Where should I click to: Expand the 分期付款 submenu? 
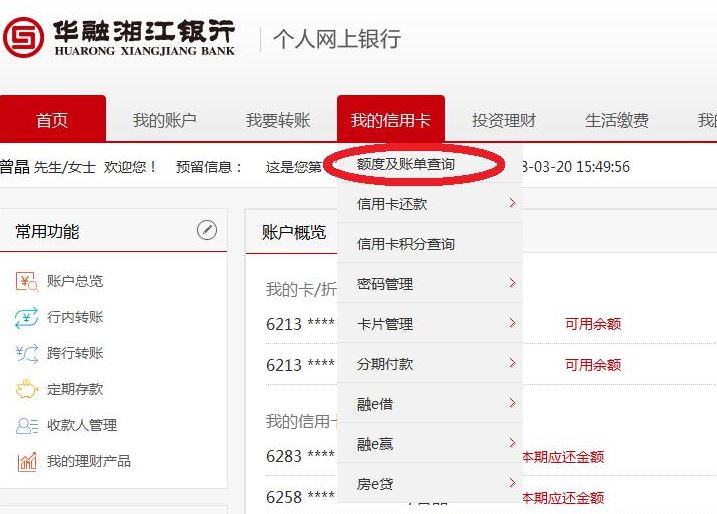(512, 364)
